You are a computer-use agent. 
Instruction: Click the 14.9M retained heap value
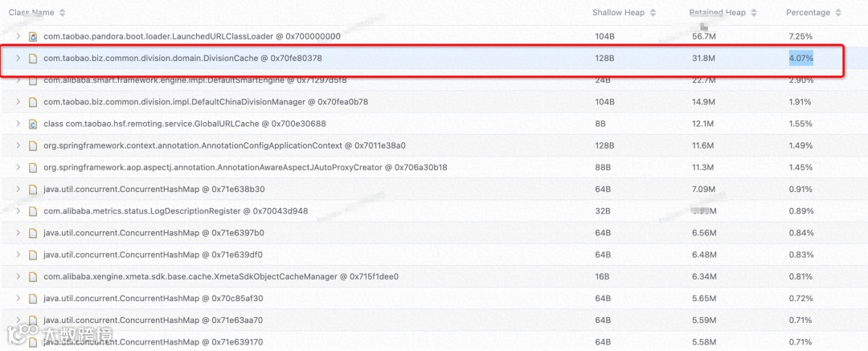click(x=703, y=102)
